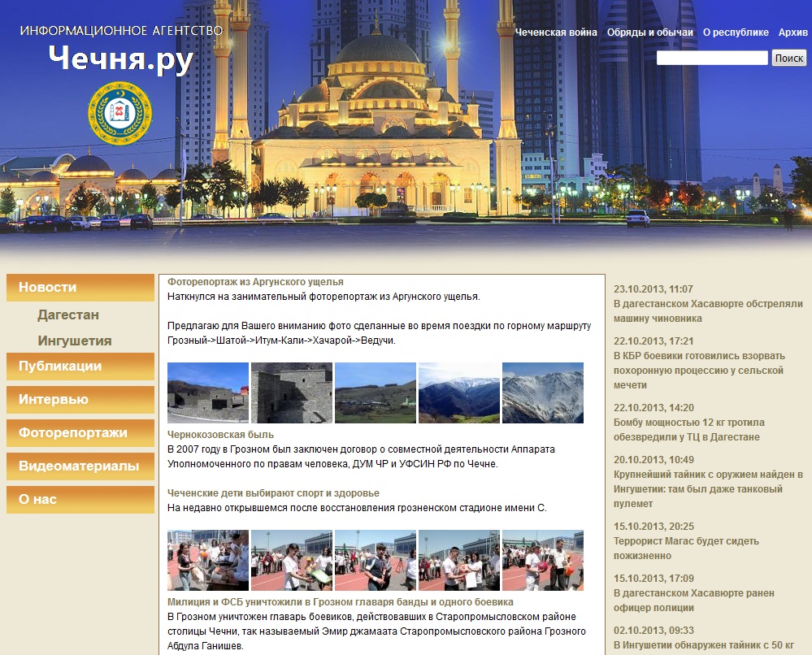
Task: Click the date 22.10.2013, 17:21
Action: (x=653, y=341)
